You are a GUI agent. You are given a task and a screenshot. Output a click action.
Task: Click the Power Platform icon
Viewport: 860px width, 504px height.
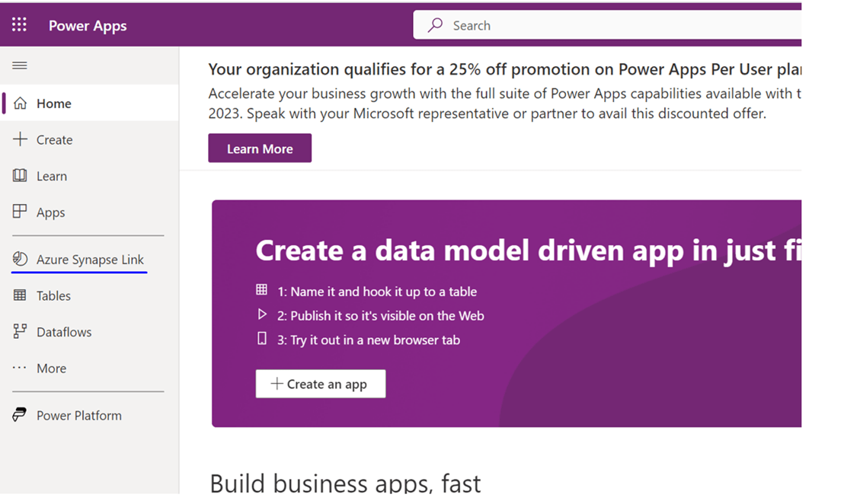[21, 415]
